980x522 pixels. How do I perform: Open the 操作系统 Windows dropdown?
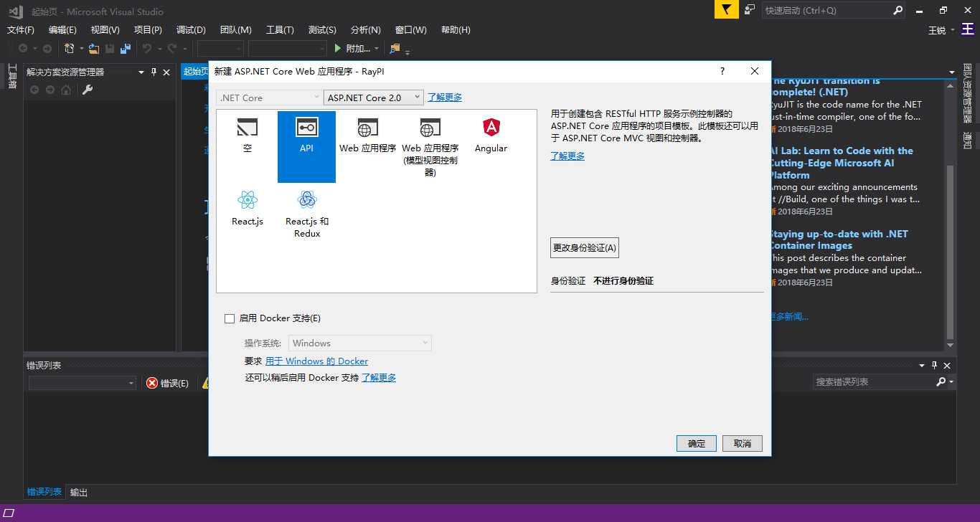360,343
